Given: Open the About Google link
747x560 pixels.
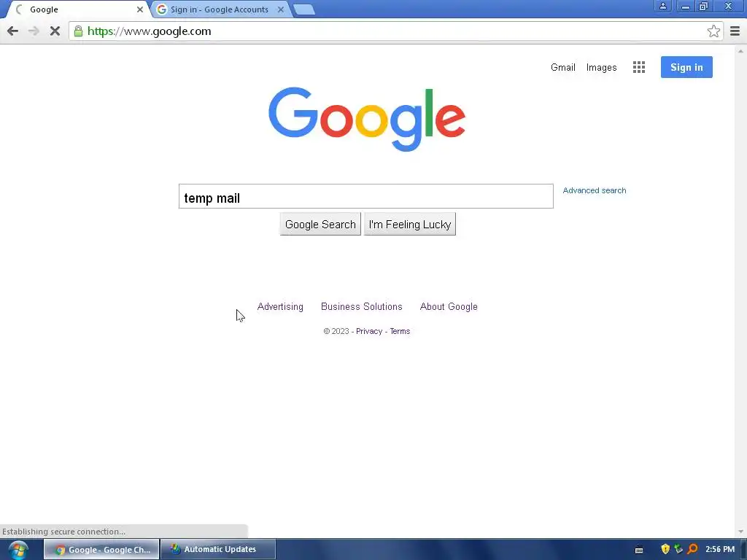Looking at the screenshot, I should click(449, 307).
